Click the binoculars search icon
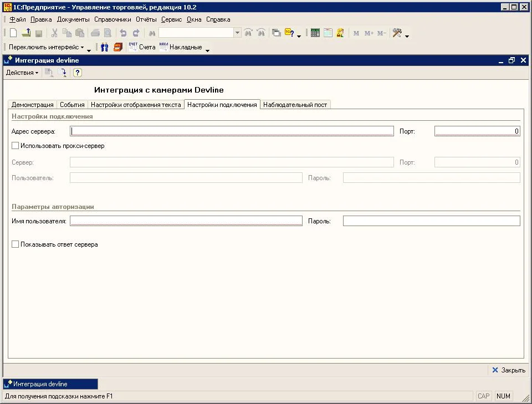Viewport: 532px width, 404px height. [151, 33]
